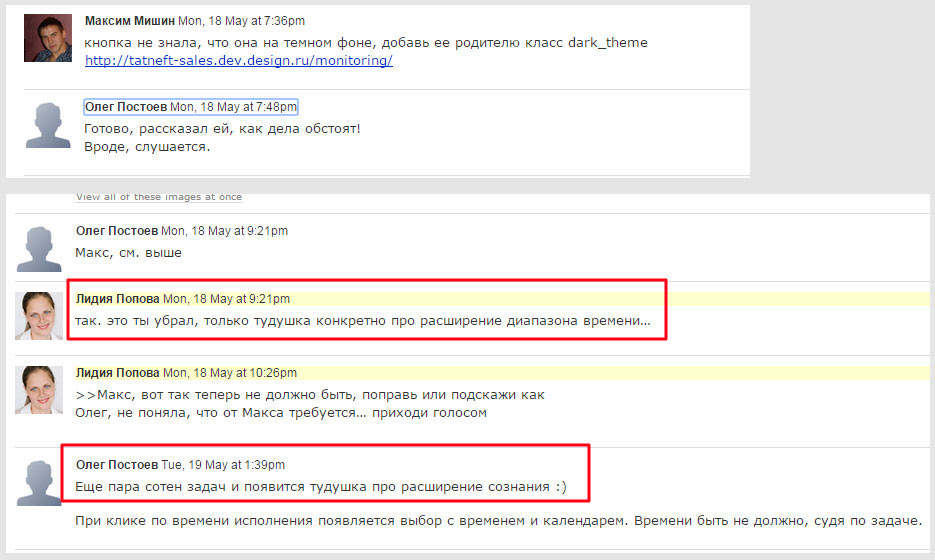Click the Лидия Попова 10:26pm comment header
935x560 pixels.
pos(186,373)
